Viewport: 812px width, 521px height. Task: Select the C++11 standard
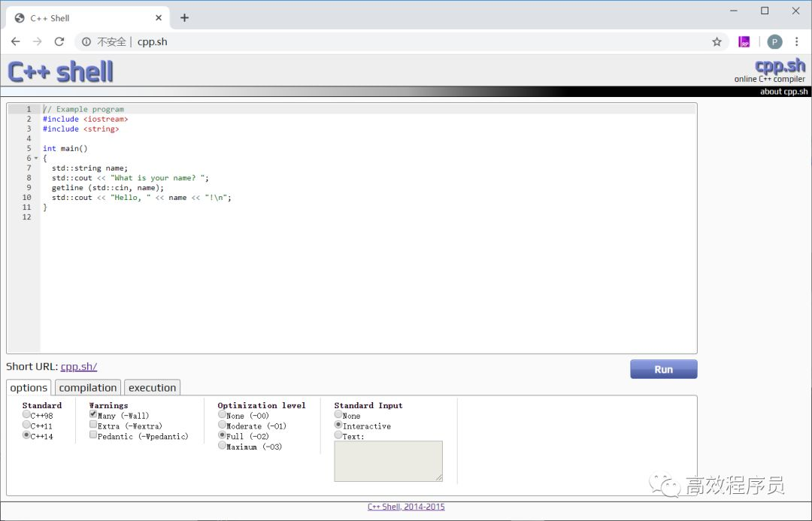[x=26, y=425]
